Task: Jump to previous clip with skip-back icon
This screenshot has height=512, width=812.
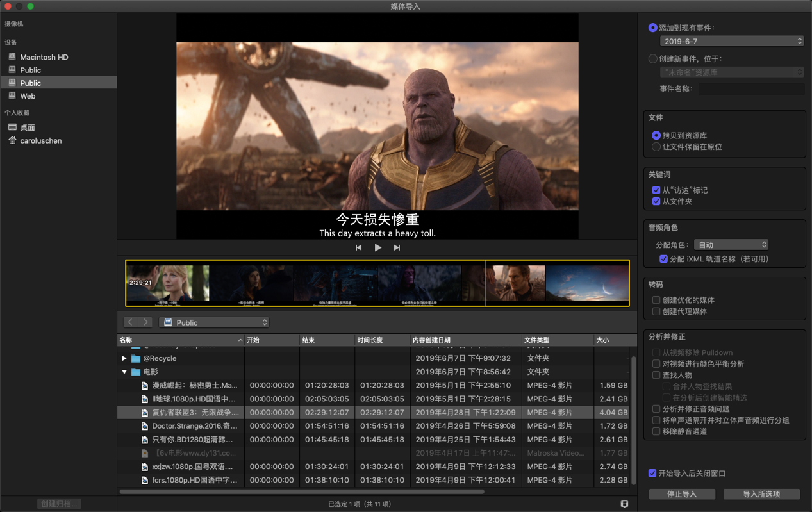Action: click(x=358, y=247)
